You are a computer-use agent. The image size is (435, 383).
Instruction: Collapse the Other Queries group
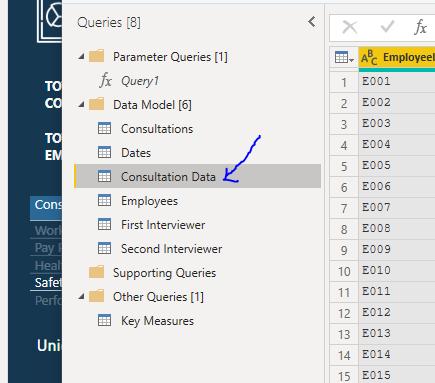[x=81, y=296]
